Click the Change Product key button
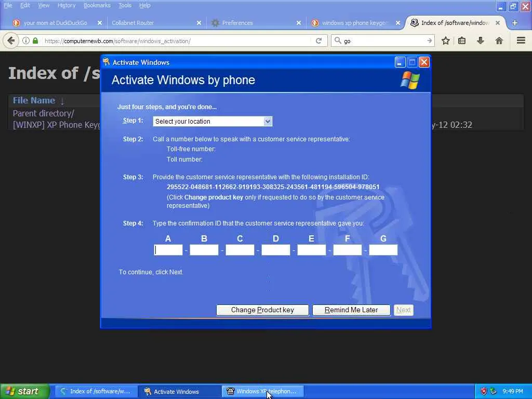 point(262,310)
